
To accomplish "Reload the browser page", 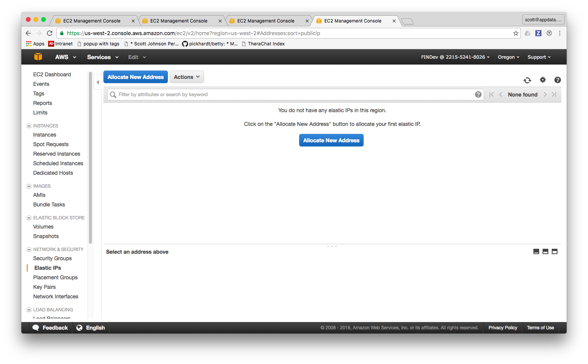I will (50, 33).
